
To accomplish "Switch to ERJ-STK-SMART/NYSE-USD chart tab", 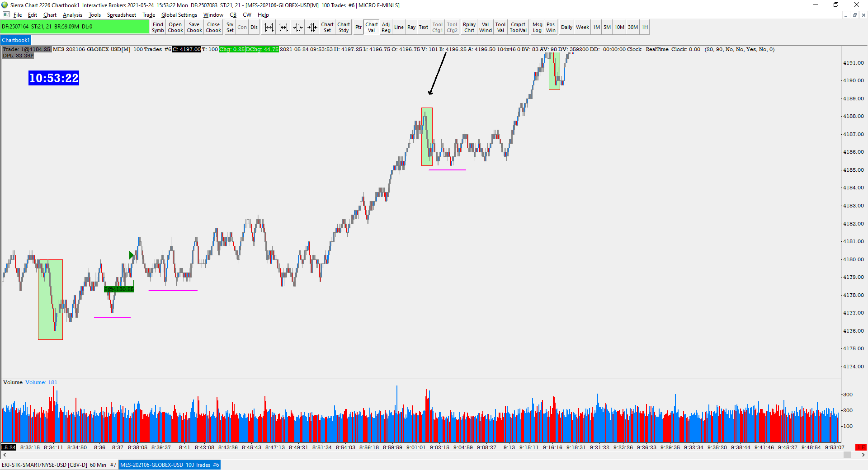I will 59,465.
